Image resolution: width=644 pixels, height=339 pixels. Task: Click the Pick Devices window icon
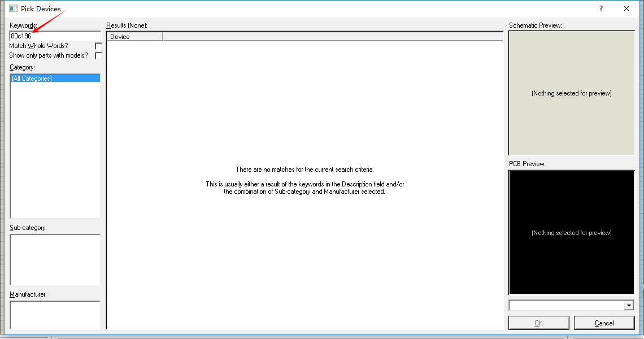click(14, 8)
